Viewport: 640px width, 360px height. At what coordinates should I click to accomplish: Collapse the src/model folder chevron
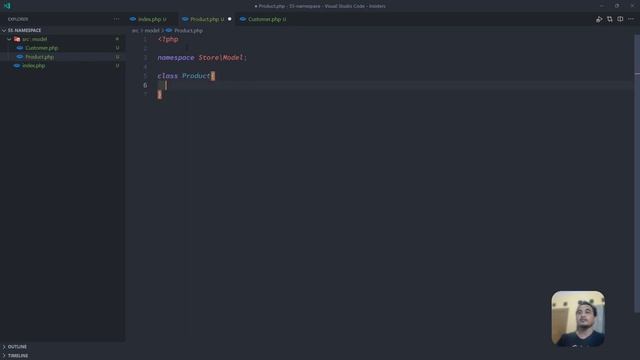pos(9,39)
